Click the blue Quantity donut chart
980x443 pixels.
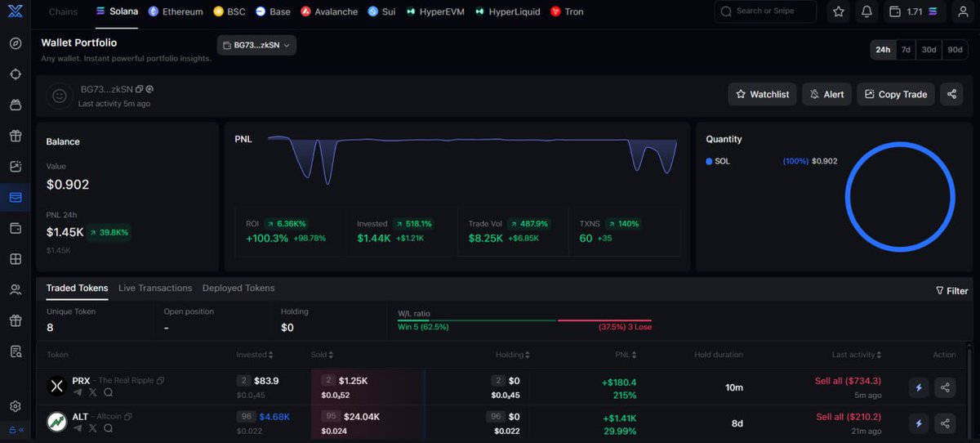[900, 196]
